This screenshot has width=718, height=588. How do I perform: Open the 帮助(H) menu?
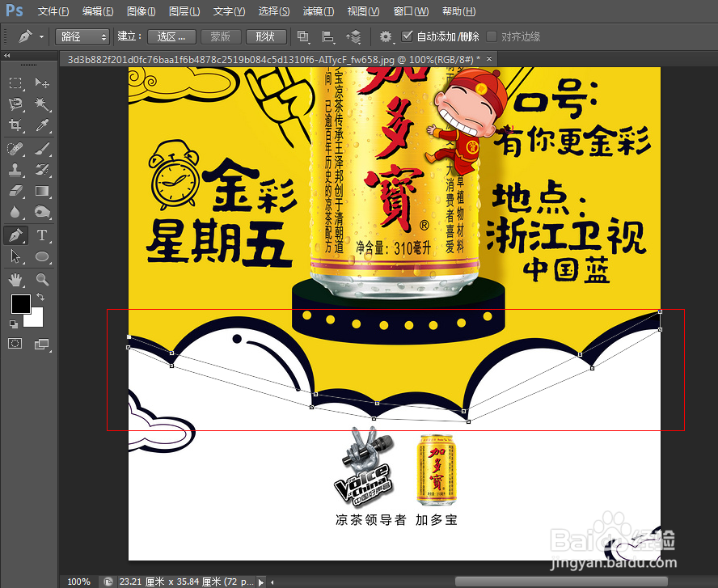point(458,11)
